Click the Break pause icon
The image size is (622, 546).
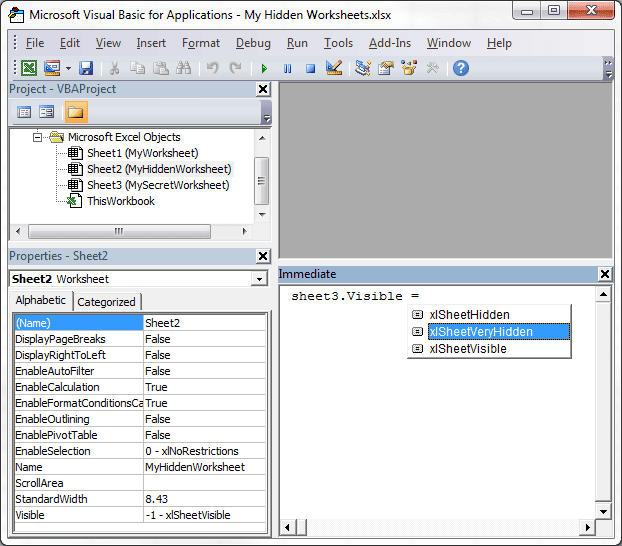(288, 69)
